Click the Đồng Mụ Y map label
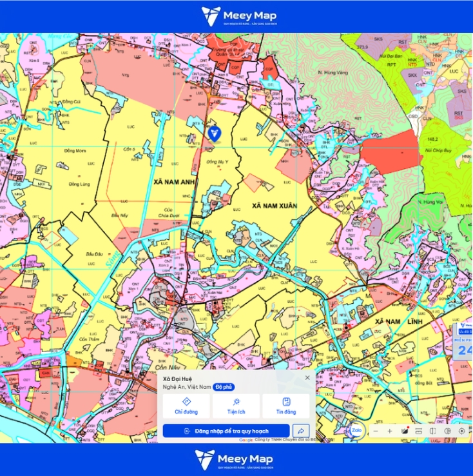Viewport: 473px width, 476px height. coord(217,162)
